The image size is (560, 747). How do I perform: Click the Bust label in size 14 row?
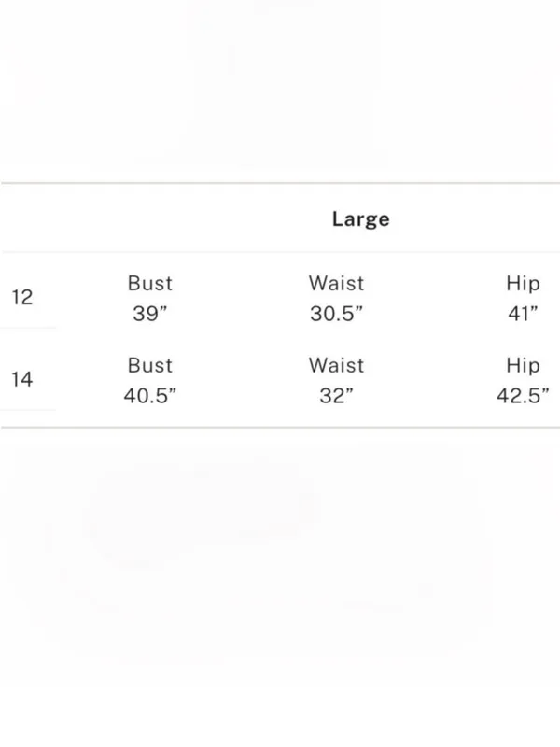coord(150,366)
